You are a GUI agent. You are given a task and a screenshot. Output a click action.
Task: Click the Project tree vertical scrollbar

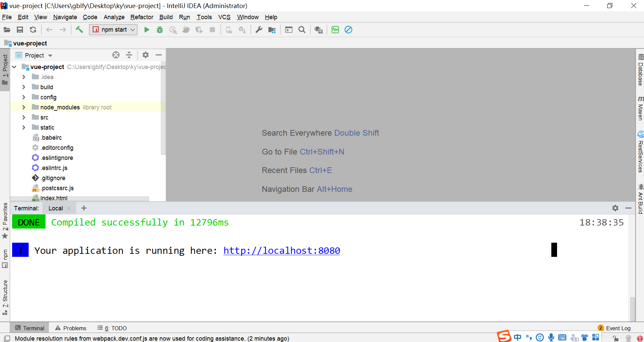click(x=163, y=108)
